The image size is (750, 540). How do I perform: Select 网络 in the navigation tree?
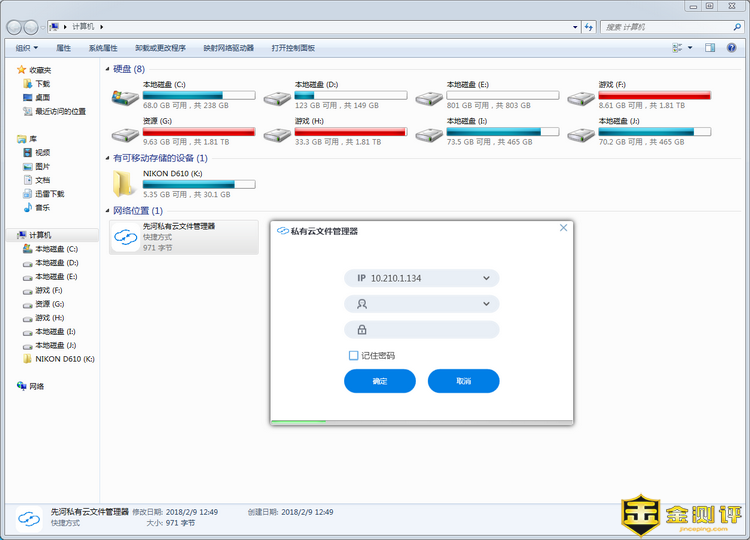36,385
